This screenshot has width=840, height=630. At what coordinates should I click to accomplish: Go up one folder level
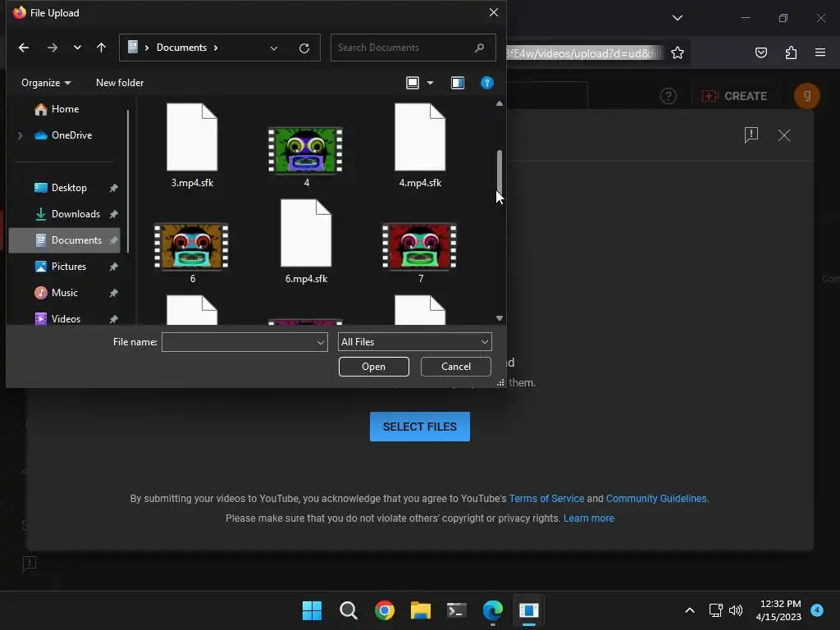coord(101,48)
